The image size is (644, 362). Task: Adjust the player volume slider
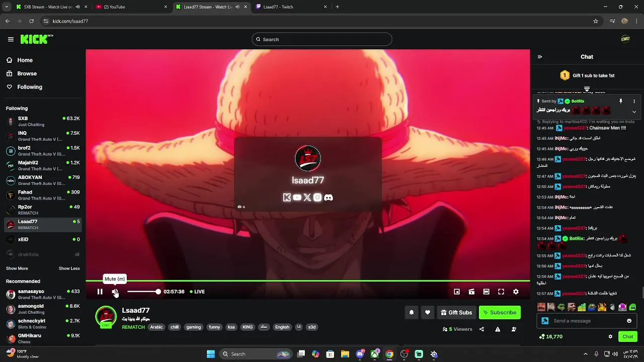(x=144, y=292)
